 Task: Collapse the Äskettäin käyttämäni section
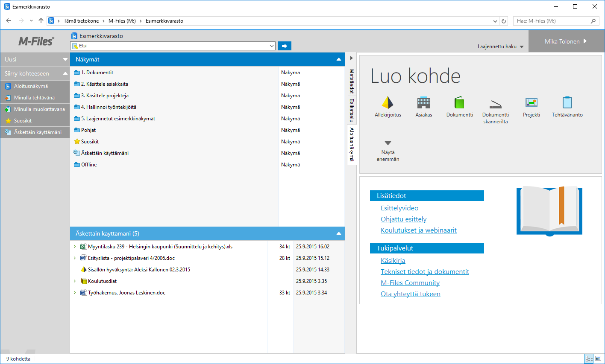(x=339, y=234)
